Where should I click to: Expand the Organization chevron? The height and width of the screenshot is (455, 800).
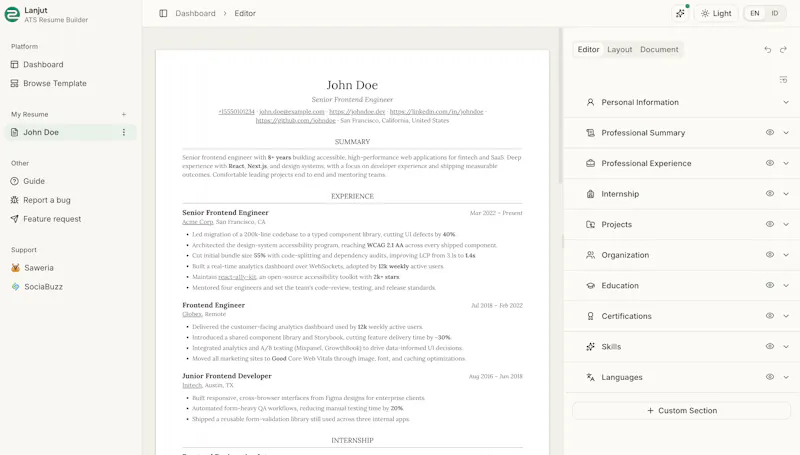[x=786, y=255]
